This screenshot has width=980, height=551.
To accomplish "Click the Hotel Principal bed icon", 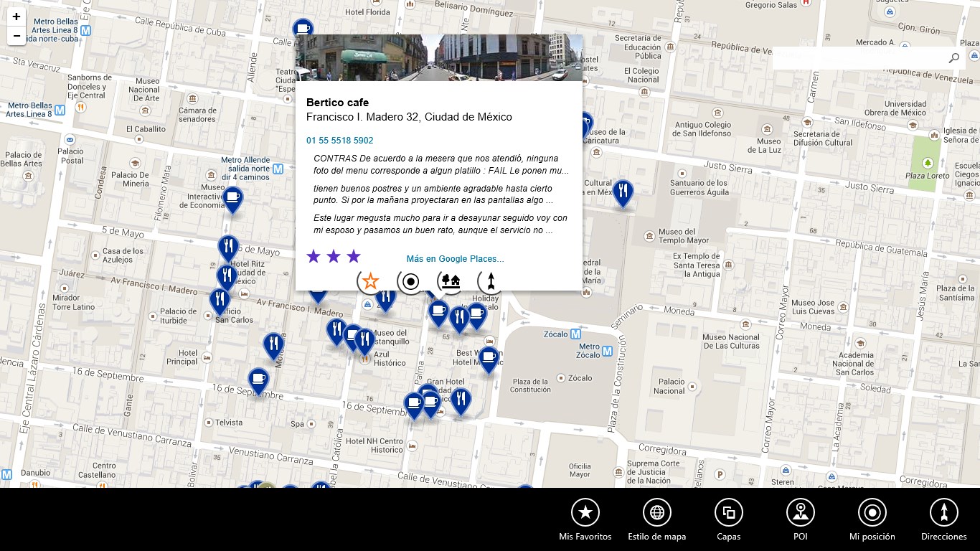I will point(207,357).
